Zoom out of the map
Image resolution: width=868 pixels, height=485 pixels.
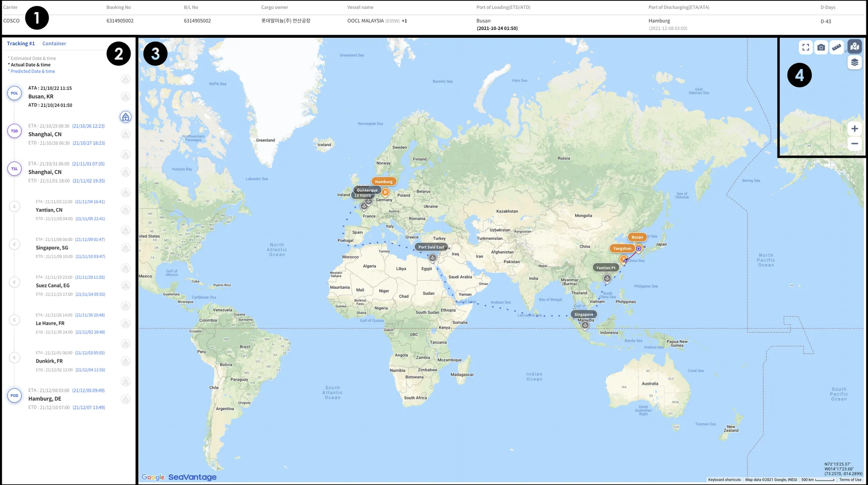point(854,144)
